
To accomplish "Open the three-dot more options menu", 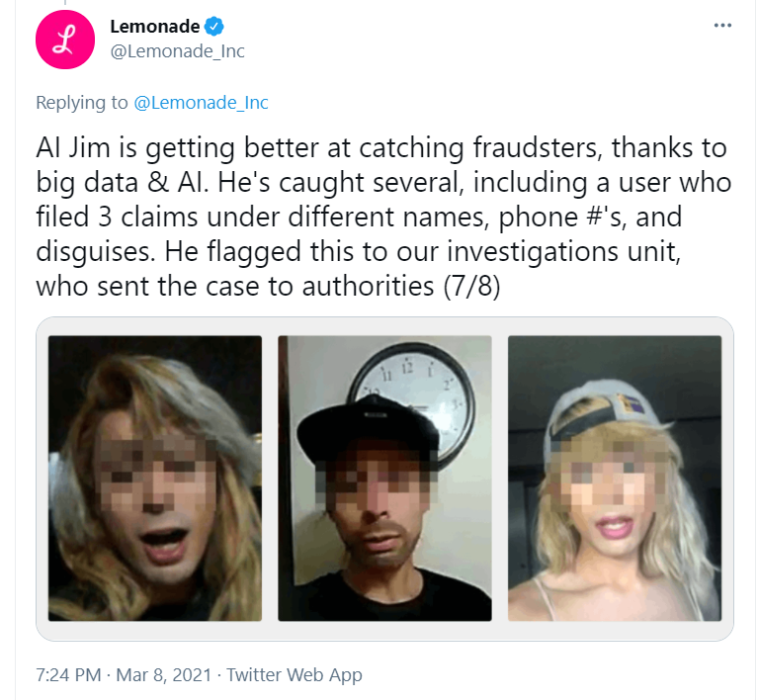I will (x=722, y=25).
